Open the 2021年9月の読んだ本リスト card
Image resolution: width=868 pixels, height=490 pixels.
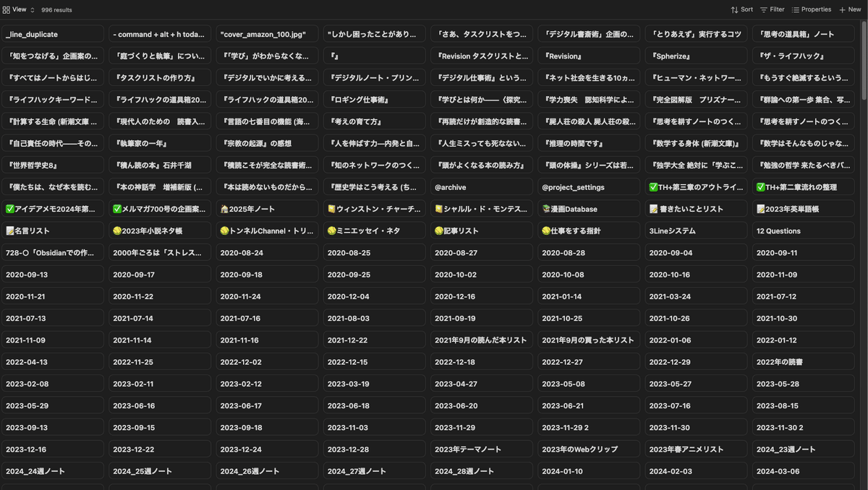481,340
